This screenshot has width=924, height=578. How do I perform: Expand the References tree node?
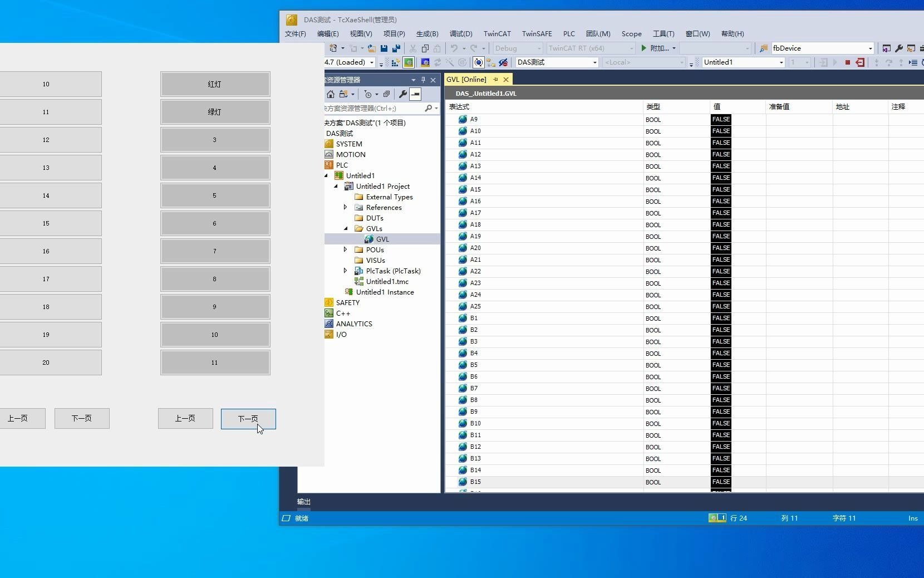tap(346, 207)
